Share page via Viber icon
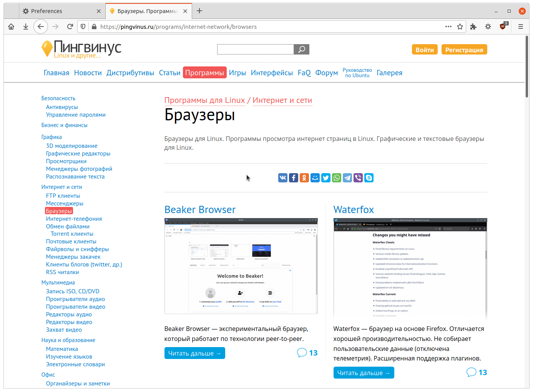 point(358,178)
